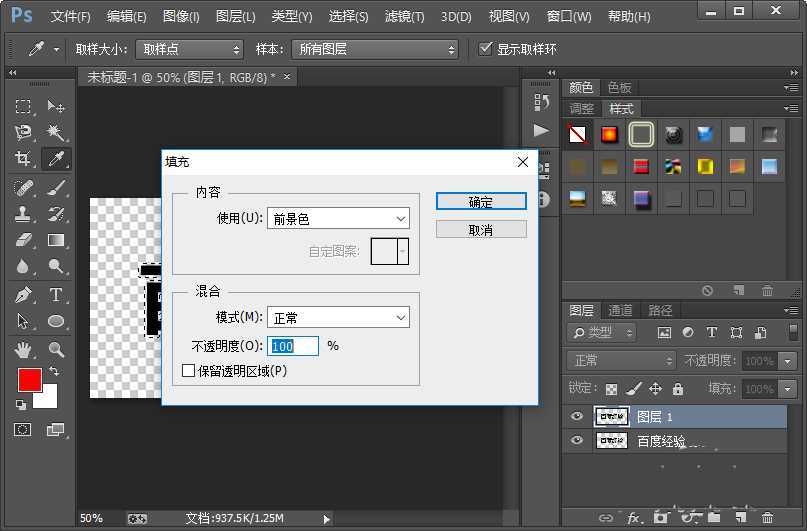Image resolution: width=807 pixels, height=531 pixels.
Task: Click the red foreground color swatch
Action: point(28,380)
